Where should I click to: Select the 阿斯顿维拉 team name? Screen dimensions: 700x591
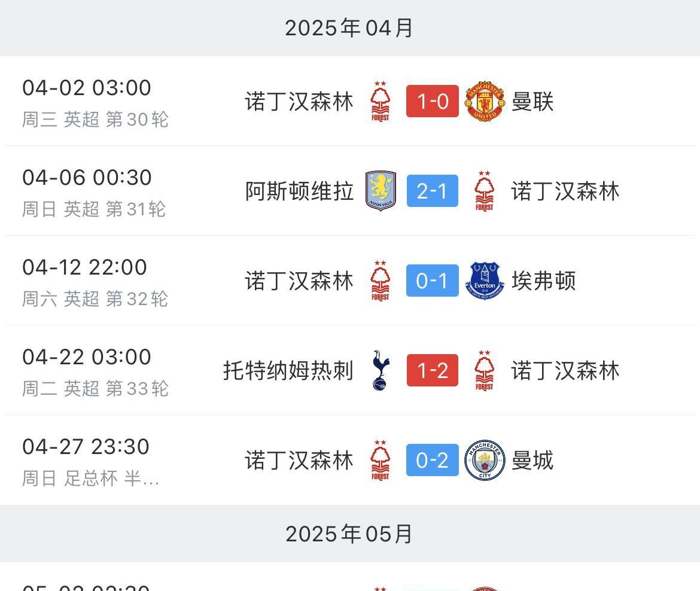click(300, 191)
